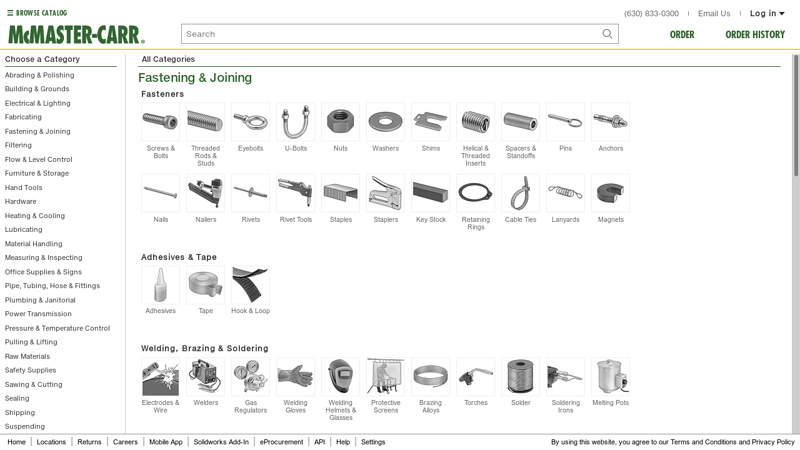This screenshot has width=800, height=450.
Task: Click the All Categories breadcrumb
Action: 168,59
